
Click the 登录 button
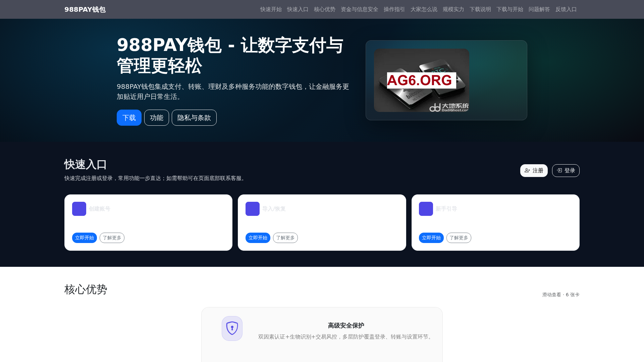tap(566, 171)
